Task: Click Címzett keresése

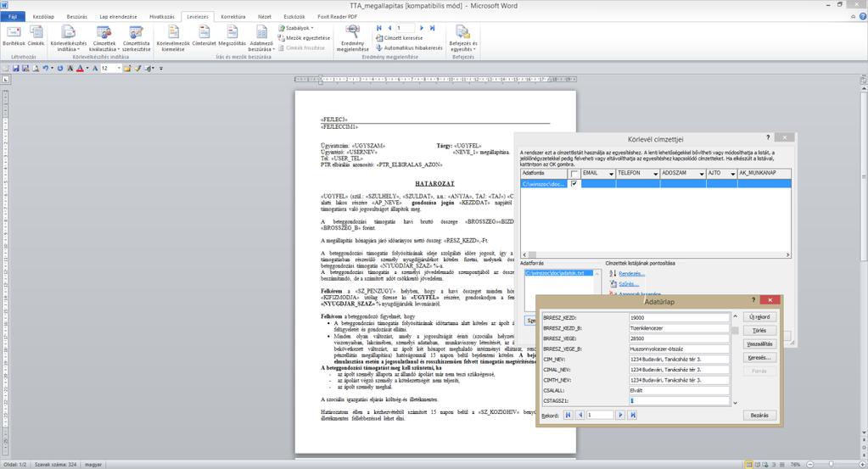Action: point(399,38)
